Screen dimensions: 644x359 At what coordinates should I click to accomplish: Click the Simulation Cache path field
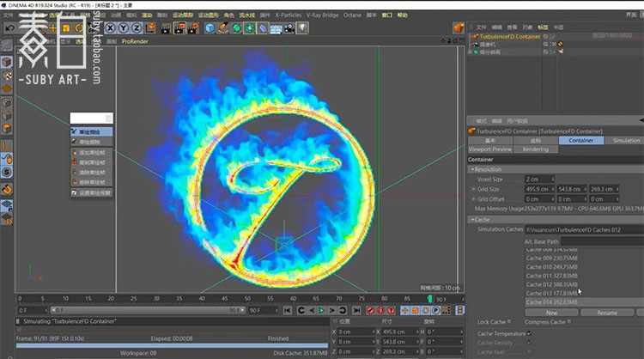pyautogui.click(x=584, y=230)
